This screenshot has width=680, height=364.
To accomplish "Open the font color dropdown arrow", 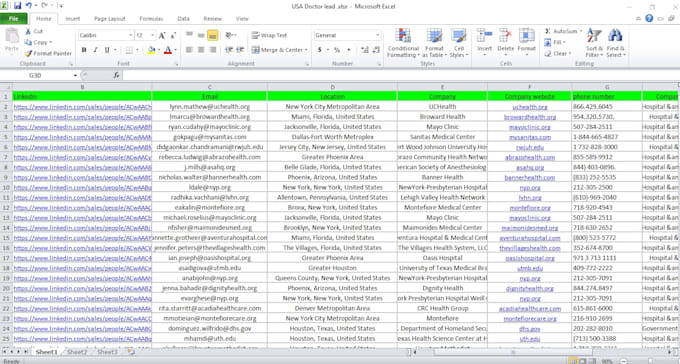I will 175,50.
